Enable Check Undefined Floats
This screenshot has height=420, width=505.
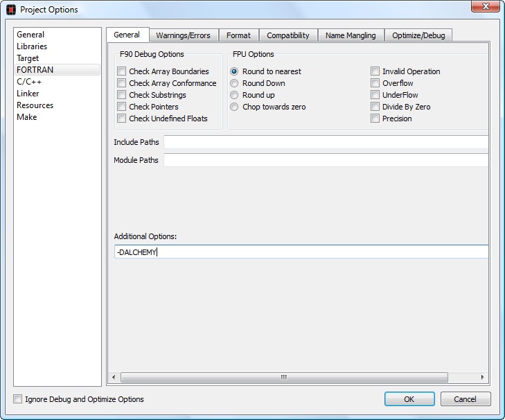(x=121, y=119)
